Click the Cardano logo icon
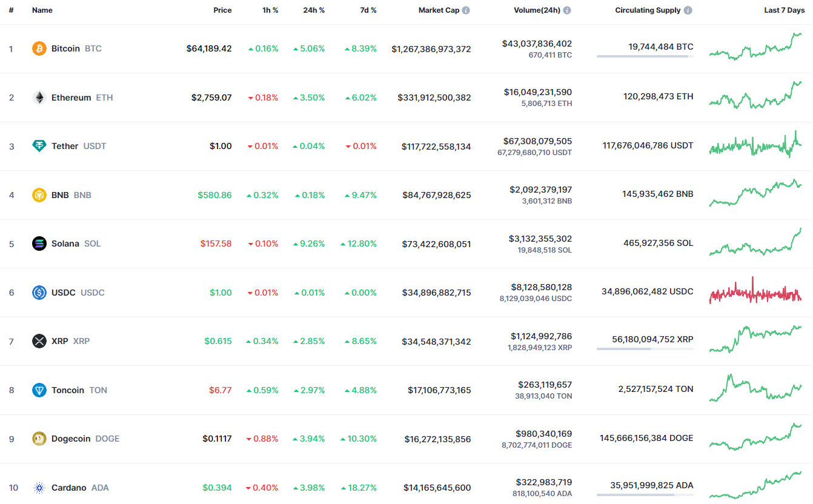The width and height of the screenshot is (813, 504). pos(39,488)
